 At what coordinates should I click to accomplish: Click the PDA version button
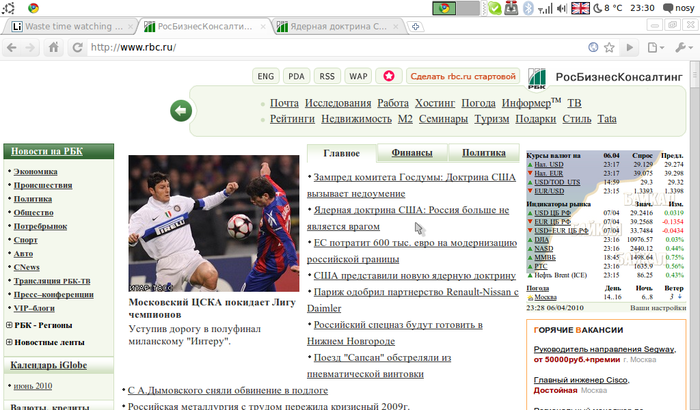[296, 76]
